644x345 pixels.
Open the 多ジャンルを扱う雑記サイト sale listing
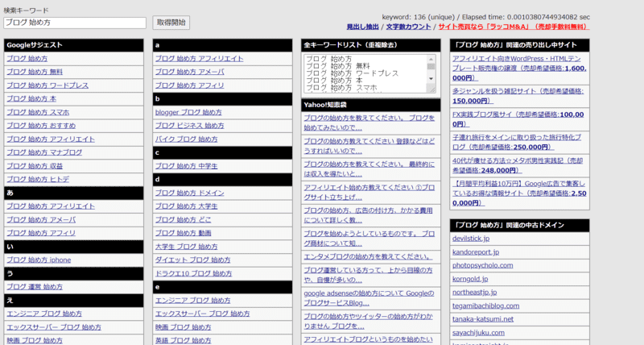click(518, 96)
